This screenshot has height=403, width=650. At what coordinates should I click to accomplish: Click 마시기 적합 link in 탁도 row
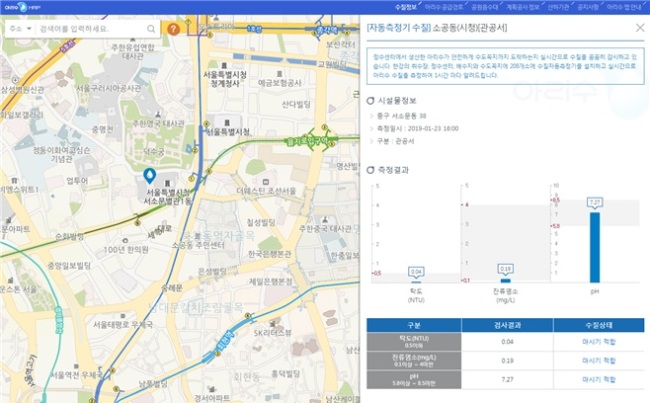pos(599,342)
